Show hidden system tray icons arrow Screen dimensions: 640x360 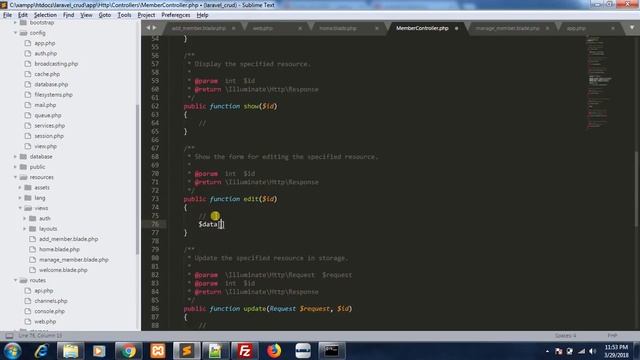(547, 351)
